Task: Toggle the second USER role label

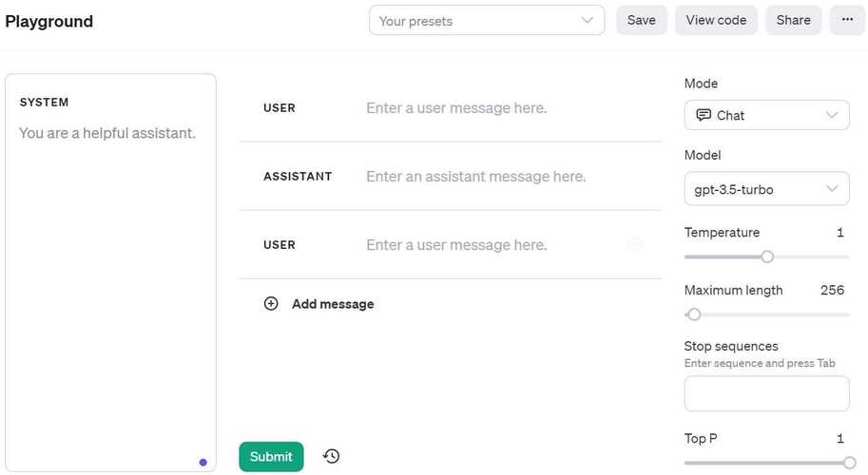Action: tap(280, 245)
